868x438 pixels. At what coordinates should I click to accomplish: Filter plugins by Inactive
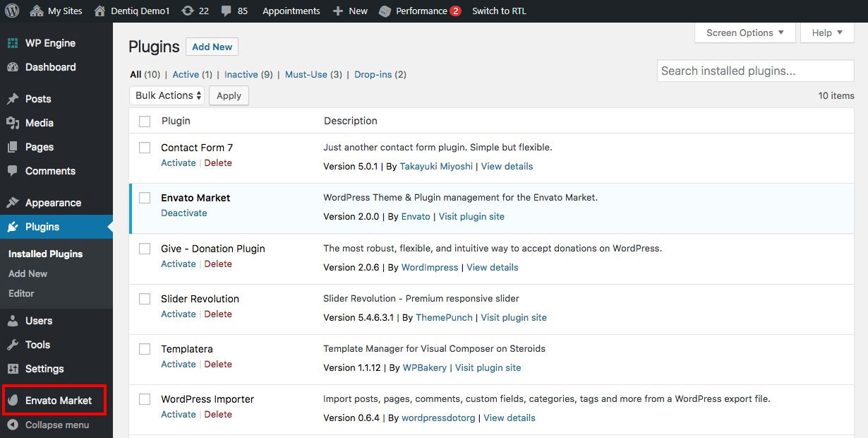[x=241, y=74]
